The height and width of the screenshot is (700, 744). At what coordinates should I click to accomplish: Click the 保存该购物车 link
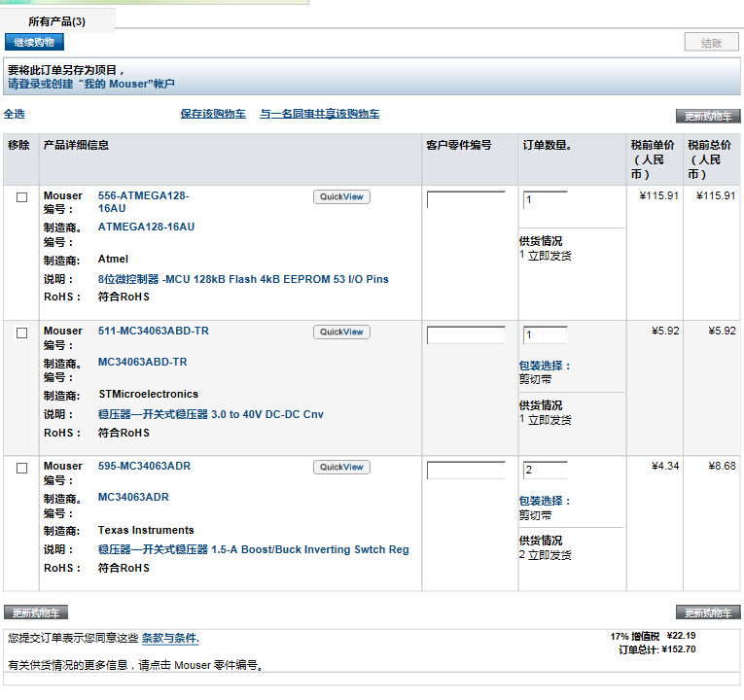[x=213, y=114]
